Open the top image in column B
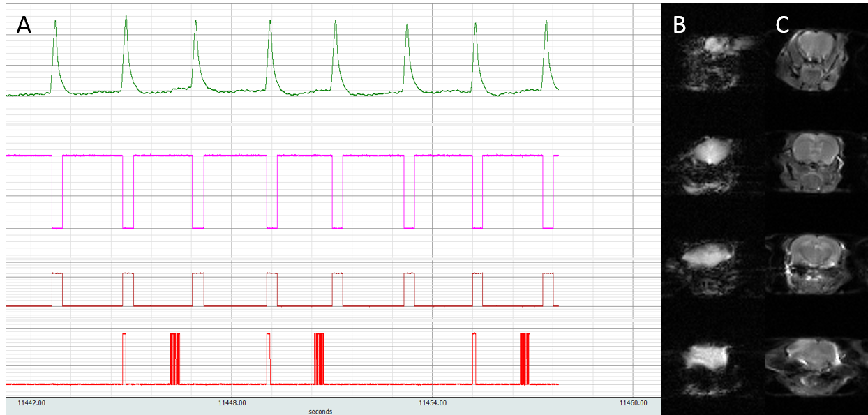This screenshot has height=415, width=868. coord(712,63)
